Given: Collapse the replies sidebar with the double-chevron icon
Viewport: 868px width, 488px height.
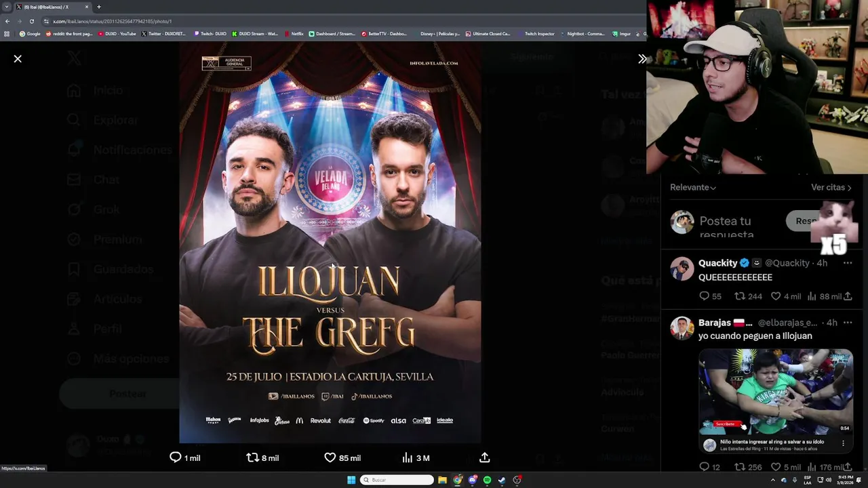Looking at the screenshot, I should coord(642,59).
